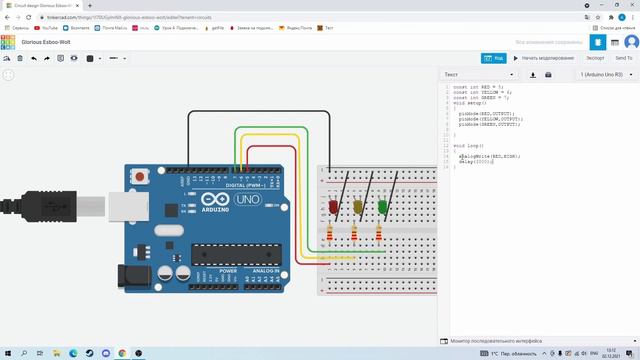Start simulation with the play button
Image resolution: width=640 pixels, height=360 pixels.
pyautogui.click(x=543, y=58)
